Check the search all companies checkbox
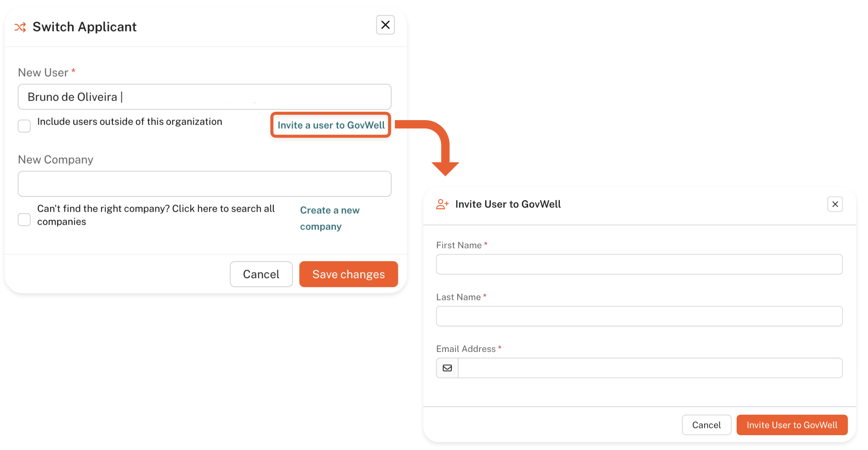The image size is (868, 450). click(24, 219)
